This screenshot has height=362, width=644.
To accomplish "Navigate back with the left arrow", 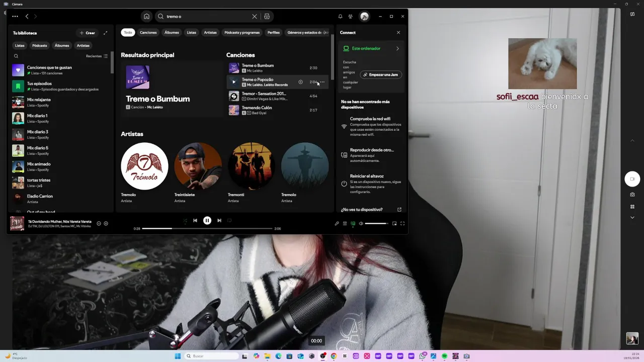I will point(27,16).
